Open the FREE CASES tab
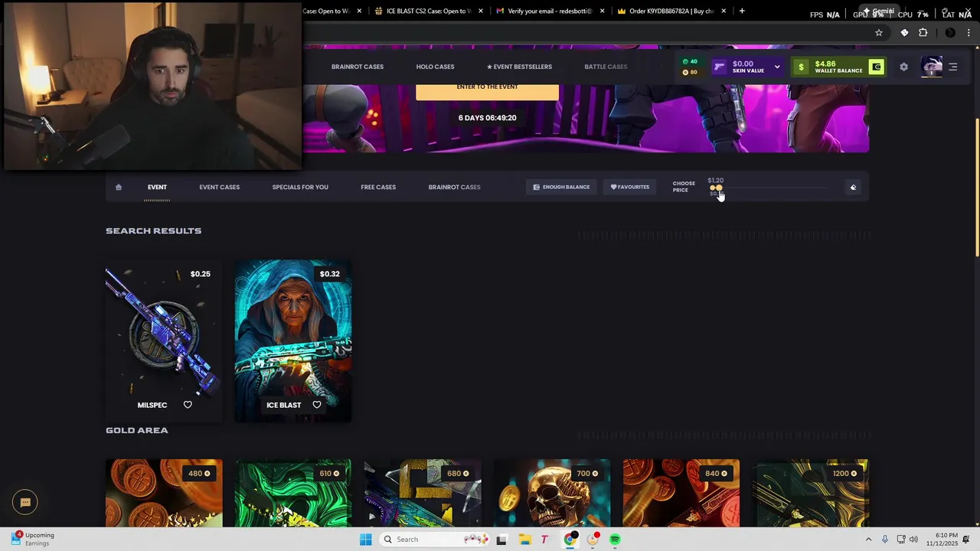Screen dimensions: 980x551 pyautogui.click(x=378, y=187)
